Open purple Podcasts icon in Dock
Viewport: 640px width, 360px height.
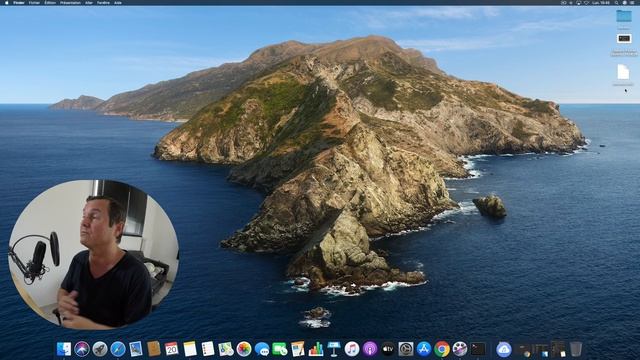click(370, 349)
